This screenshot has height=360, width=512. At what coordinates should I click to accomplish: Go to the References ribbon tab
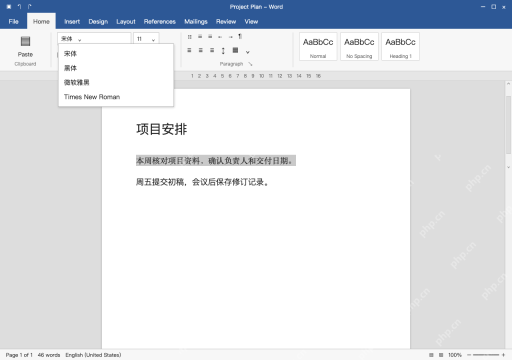tap(160, 22)
